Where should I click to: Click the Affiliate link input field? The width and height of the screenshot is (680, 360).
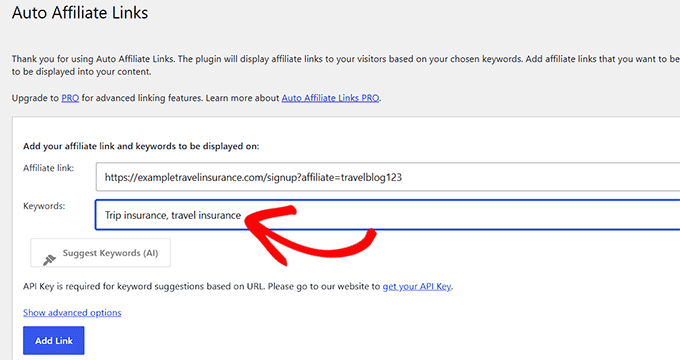tap(388, 177)
